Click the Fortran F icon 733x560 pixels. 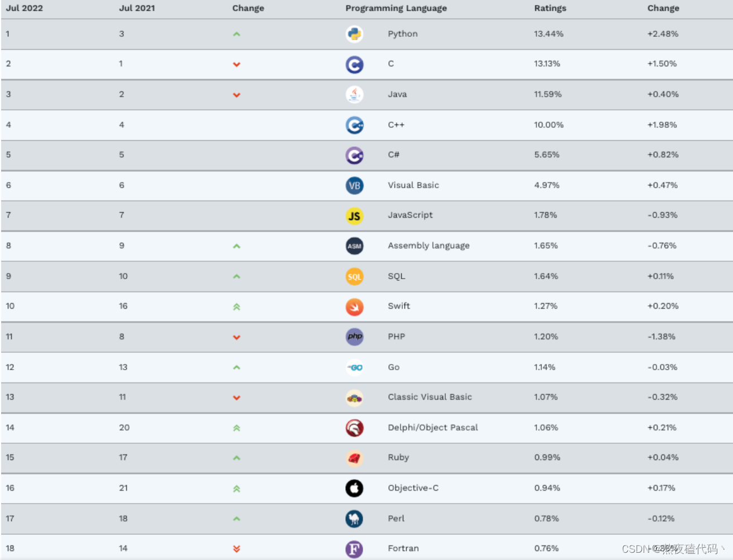[x=354, y=549]
